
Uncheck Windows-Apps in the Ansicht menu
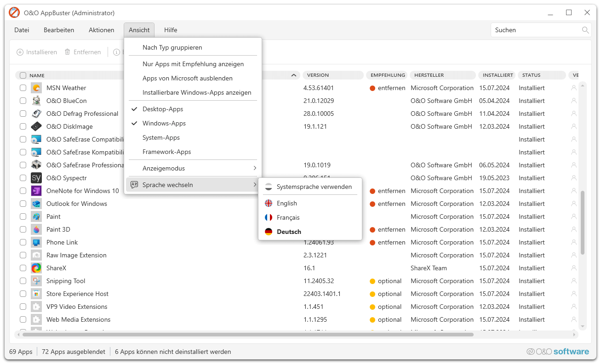point(192,123)
